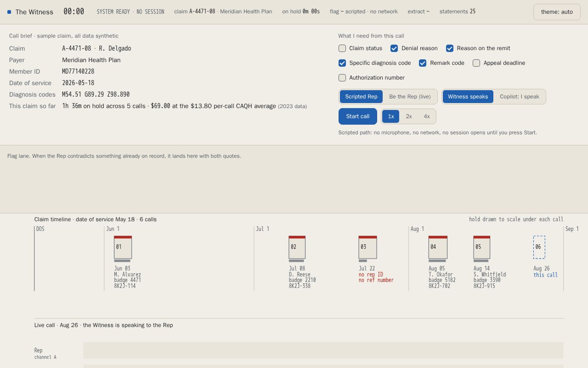Select Scripted Rep mode

pos(361,97)
